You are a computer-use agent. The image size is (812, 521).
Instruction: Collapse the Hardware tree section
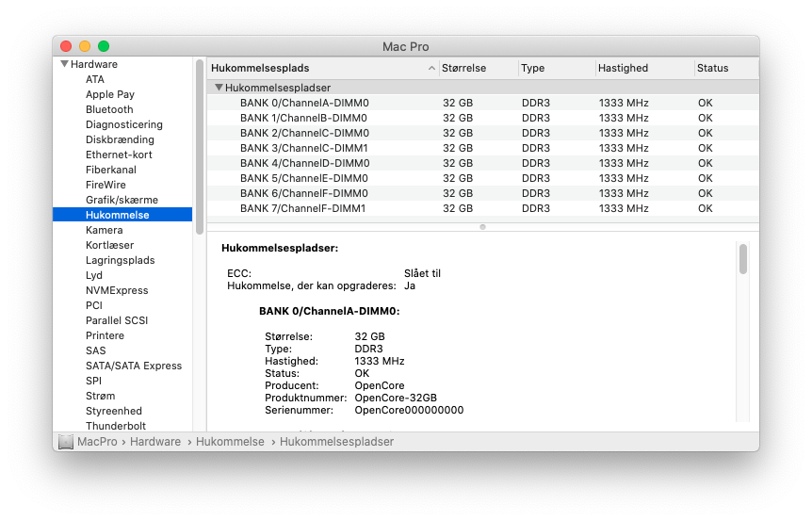pos(64,64)
